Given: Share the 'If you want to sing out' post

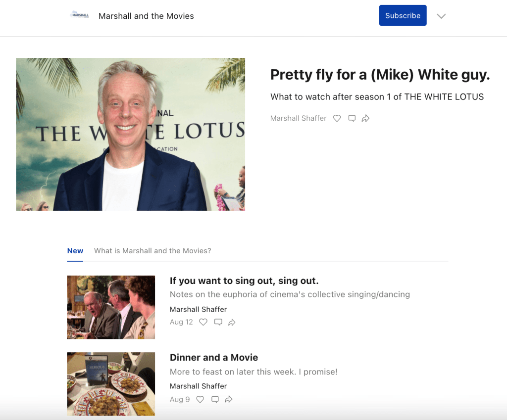Looking at the screenshot, I should click(232, 322).
